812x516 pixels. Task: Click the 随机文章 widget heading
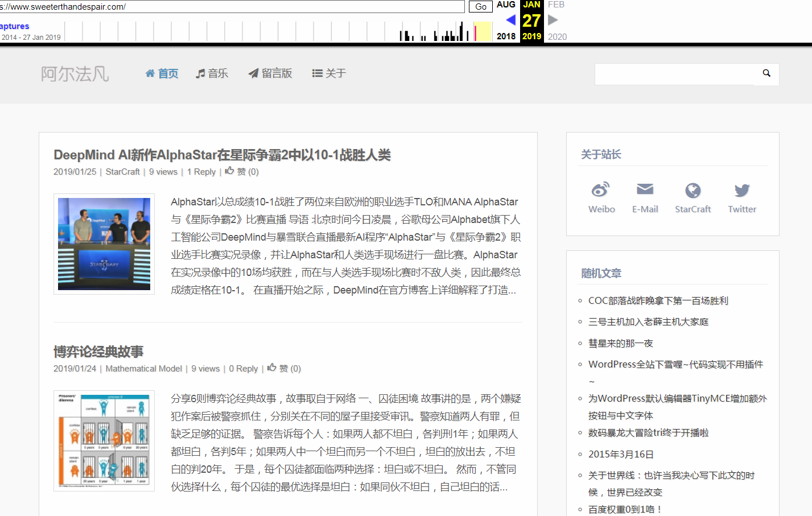[x=601, y=273]
